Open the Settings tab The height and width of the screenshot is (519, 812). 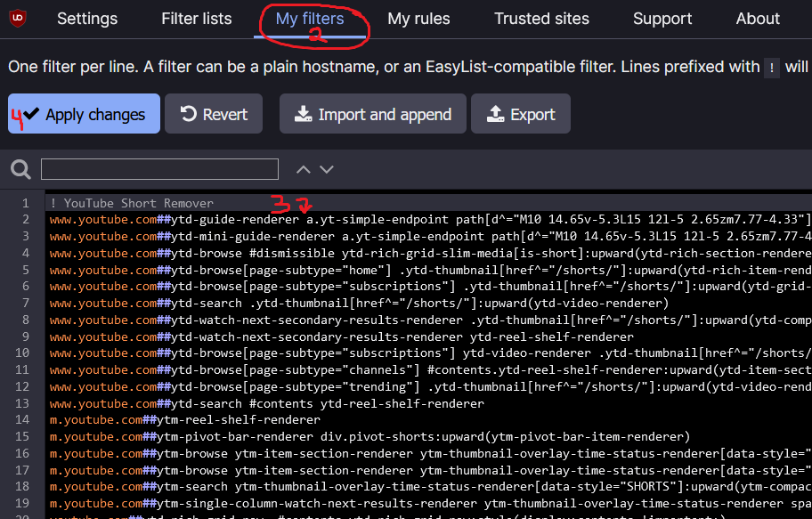(87, 19)
